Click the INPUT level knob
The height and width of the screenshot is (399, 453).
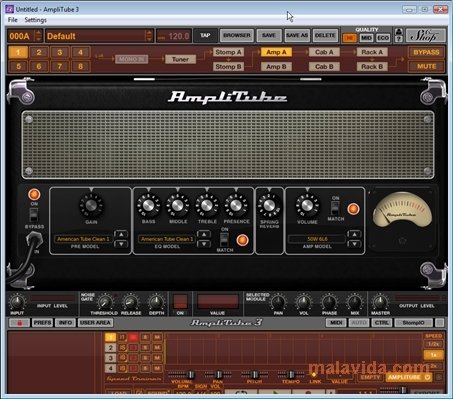(x=16, y=302)
